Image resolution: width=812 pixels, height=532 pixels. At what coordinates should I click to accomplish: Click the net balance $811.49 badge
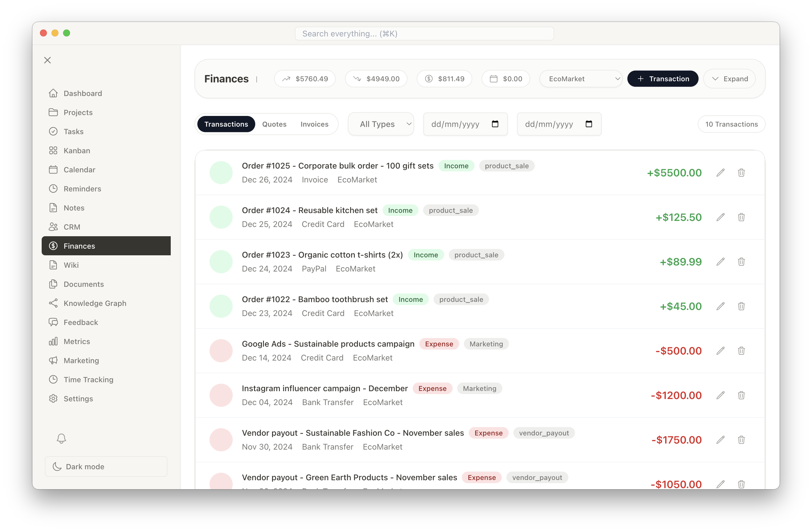point(444,79)
